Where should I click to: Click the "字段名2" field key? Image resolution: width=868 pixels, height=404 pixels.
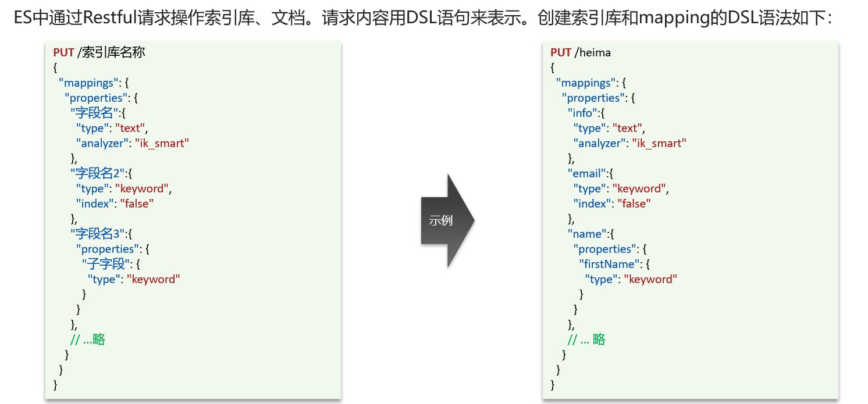[98, 173]
